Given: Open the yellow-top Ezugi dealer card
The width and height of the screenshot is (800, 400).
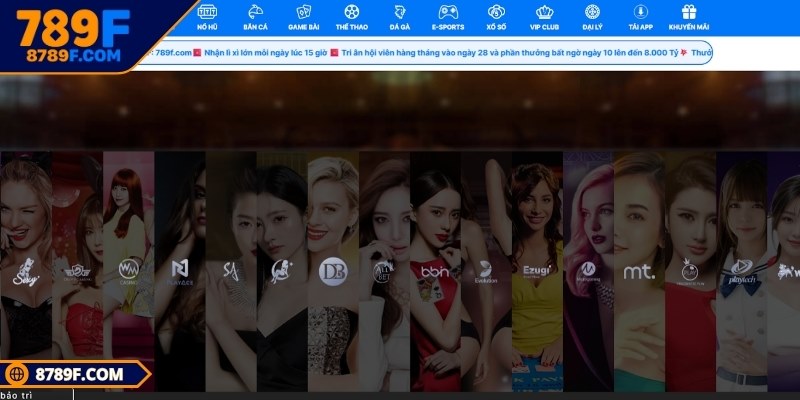Looking at the screenshot, I should 537,271.
